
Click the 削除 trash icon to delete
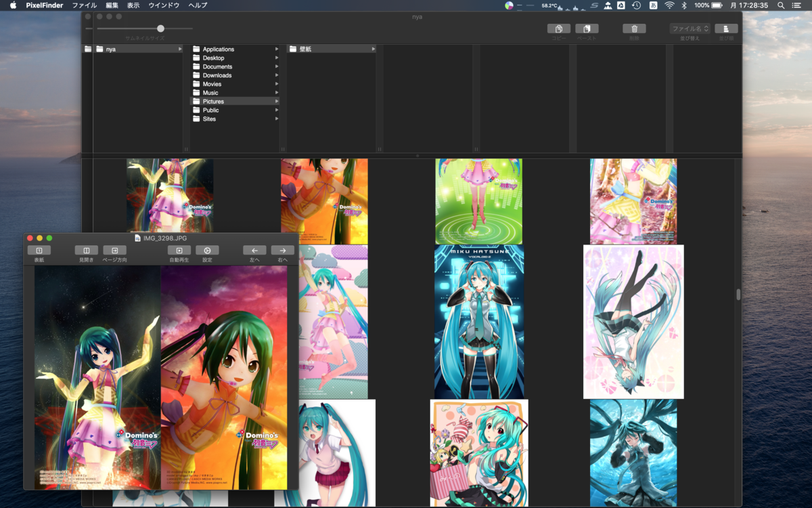(x=633, y=28)
